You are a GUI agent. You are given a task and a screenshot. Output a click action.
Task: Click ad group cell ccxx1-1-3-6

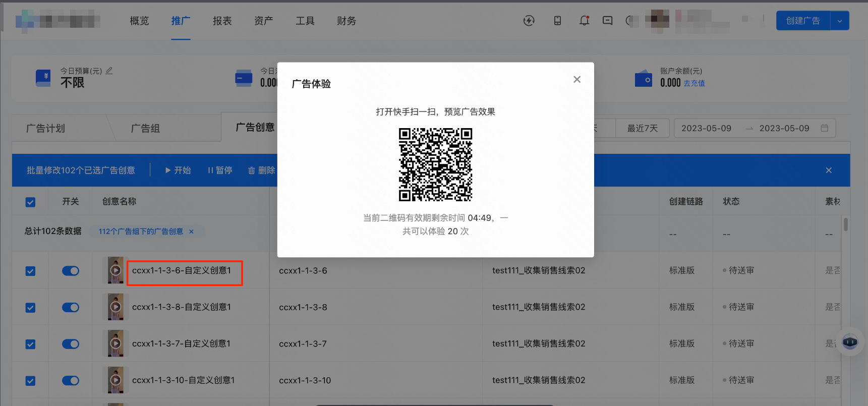(x=303, y=270)
